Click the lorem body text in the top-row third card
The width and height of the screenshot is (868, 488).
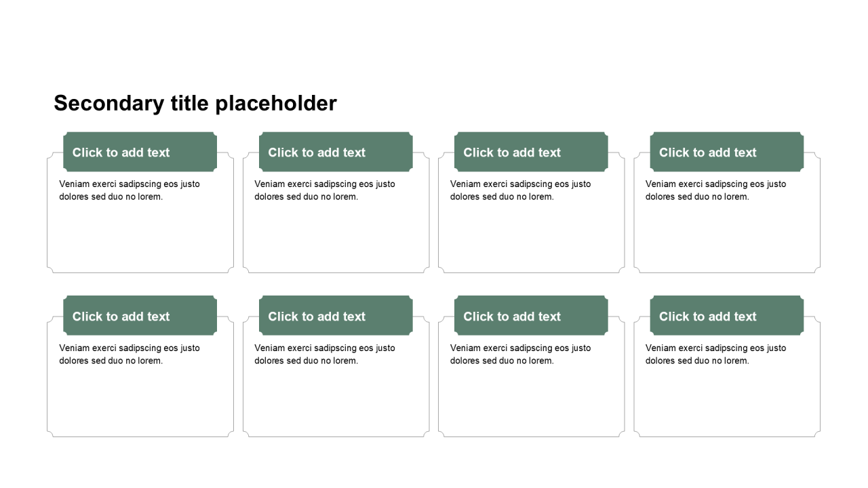[521, 190]
